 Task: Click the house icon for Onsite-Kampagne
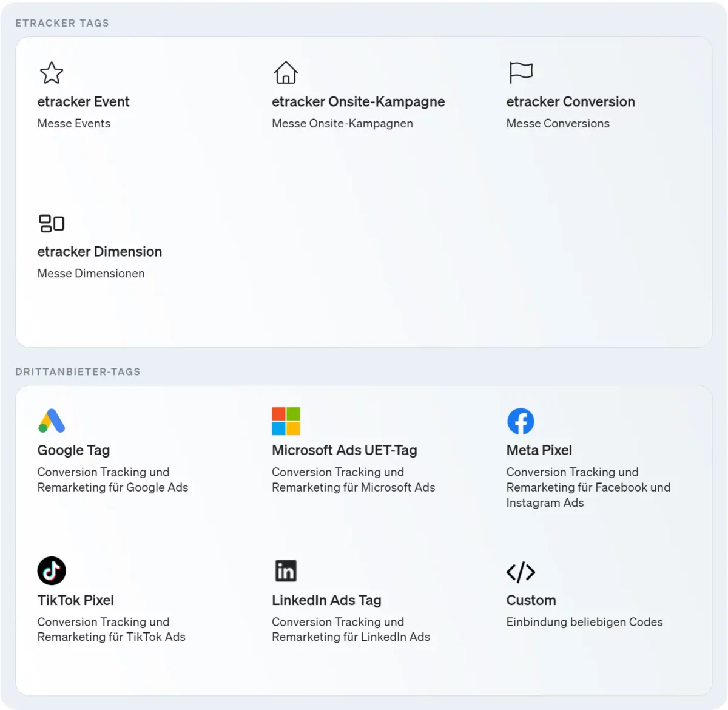coord(286,73)
